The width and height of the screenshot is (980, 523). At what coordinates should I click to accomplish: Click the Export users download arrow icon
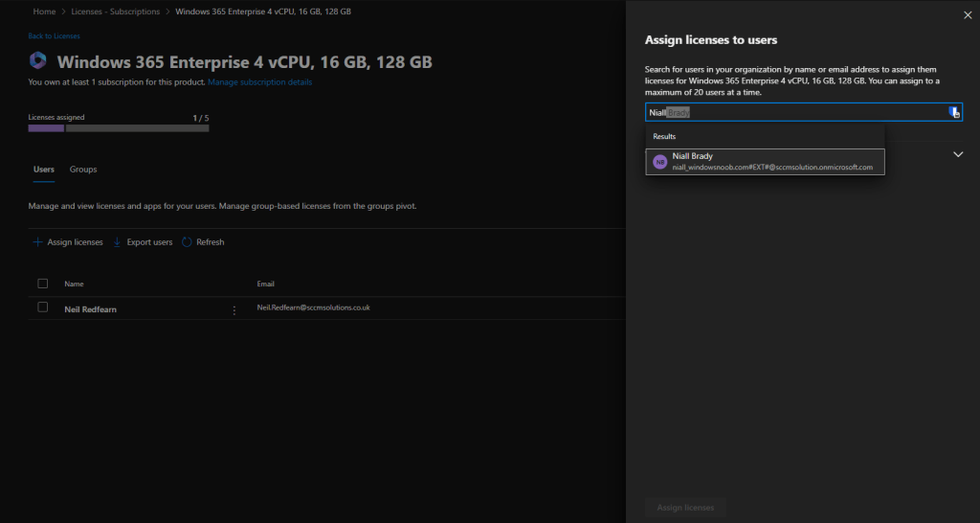pyautogui.click(x=118, y=242)
